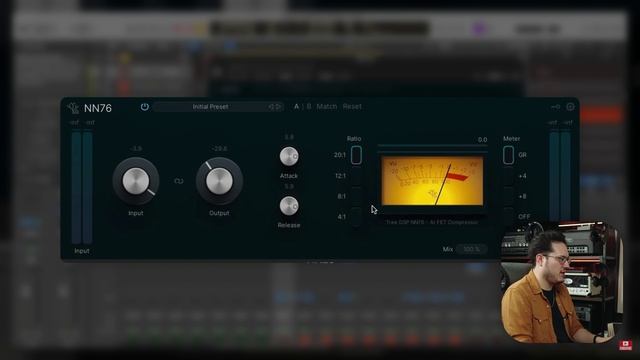Click the NN76 title text
The width and height of the screenshot is (640, 360).
pos(98,108)
